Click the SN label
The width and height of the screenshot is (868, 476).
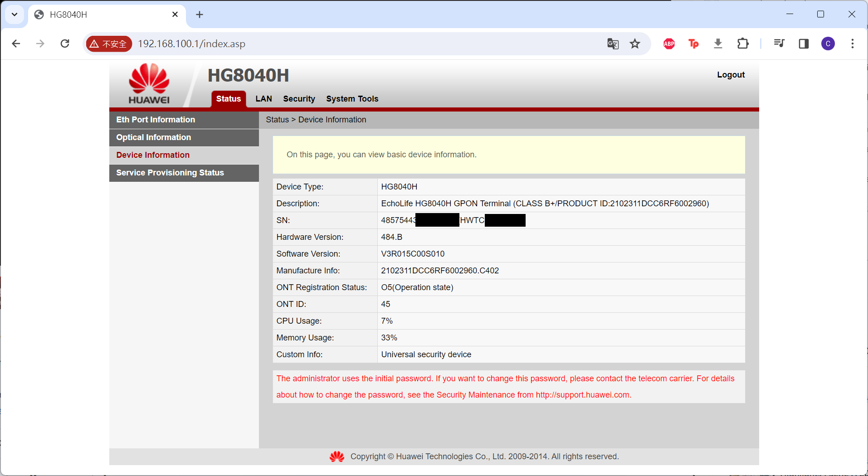pos(283,220)
